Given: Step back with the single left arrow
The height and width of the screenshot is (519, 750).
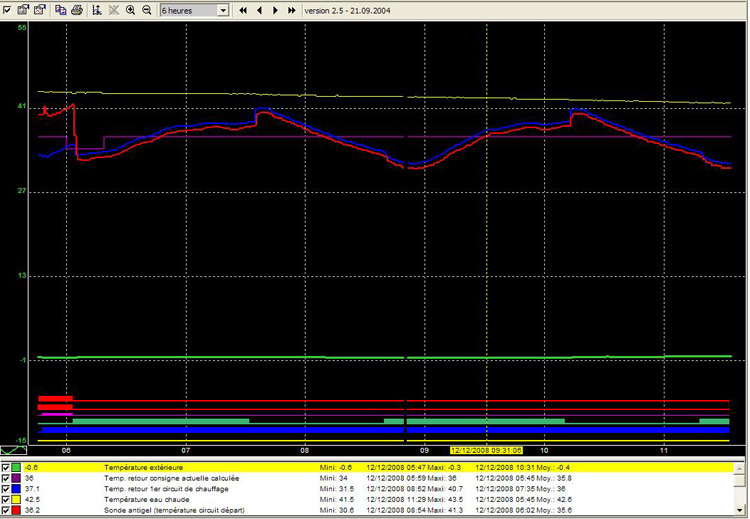Looking at the screenshot, I should tap(259, 9).
